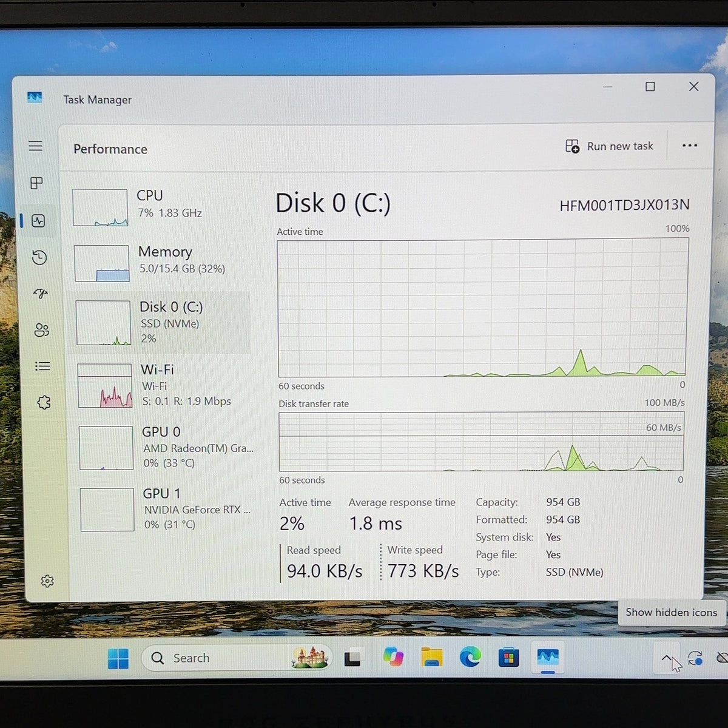Click the 1.8 ms average response time
The height and width of the screenshot is (728, 728).
click(376, 524)
